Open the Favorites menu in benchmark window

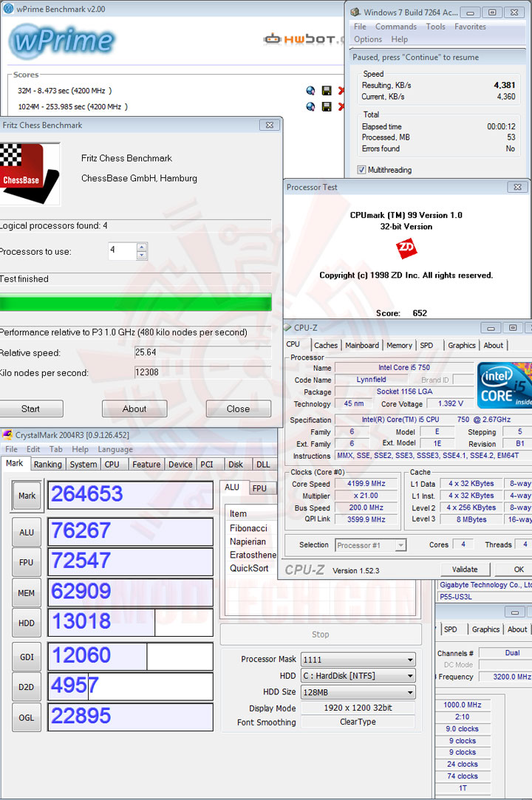[x=470, y=27]
